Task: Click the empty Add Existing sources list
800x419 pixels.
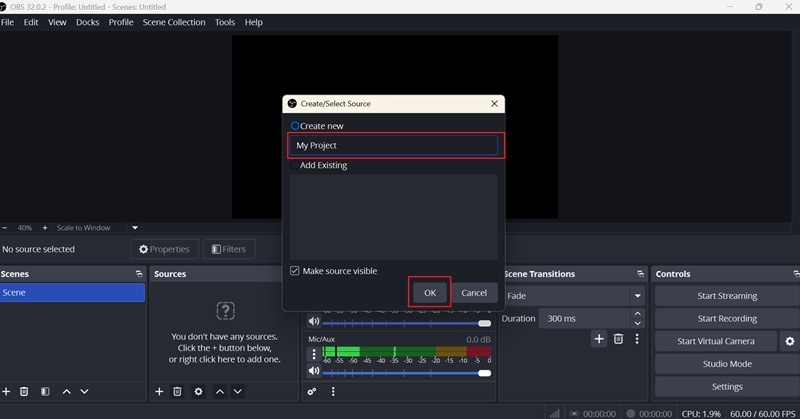Action: coord(393,217)
